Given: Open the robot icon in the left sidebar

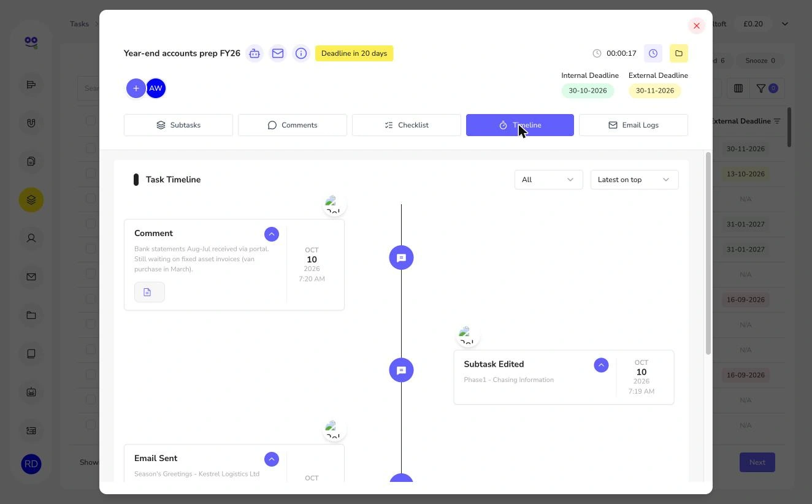Looking at the screenshot, I should click(x=31, y=392).
